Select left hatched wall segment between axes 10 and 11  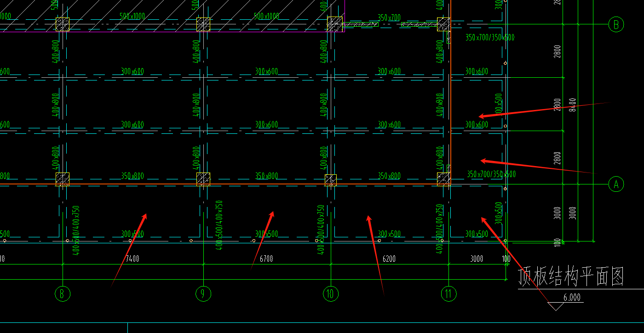click(x=361, y=24)
